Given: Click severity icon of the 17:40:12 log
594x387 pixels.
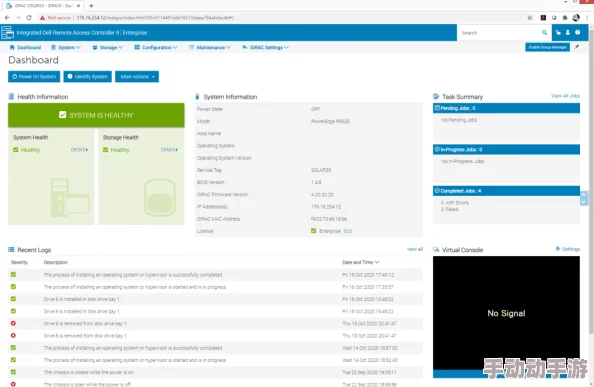Looking at the screenshot, I should click(13, 275).
